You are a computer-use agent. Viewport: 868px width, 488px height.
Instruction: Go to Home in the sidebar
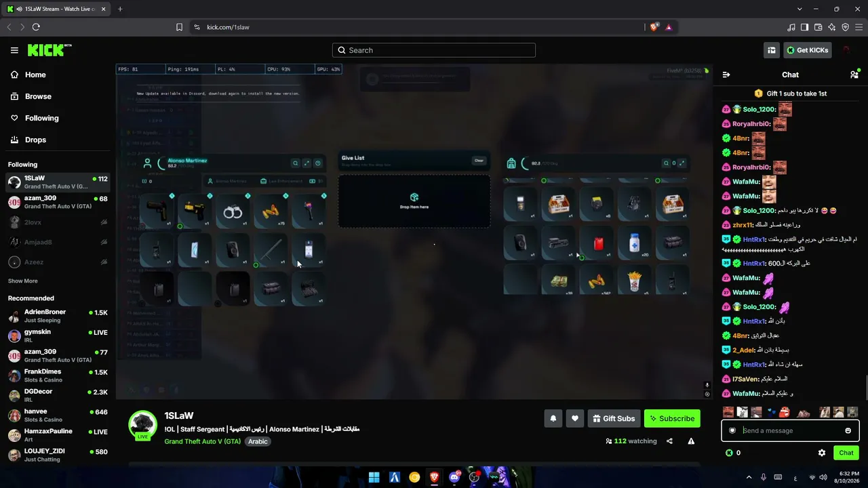(35, 75)
